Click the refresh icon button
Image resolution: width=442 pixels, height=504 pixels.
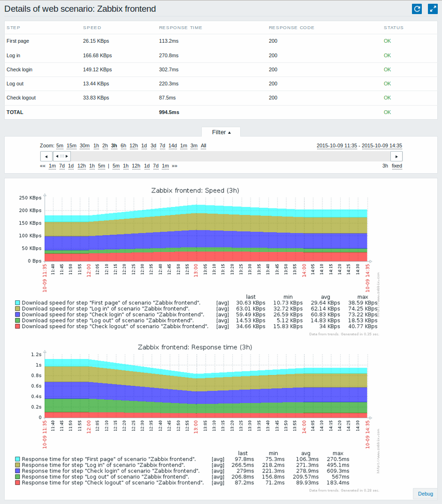[417, 9]
